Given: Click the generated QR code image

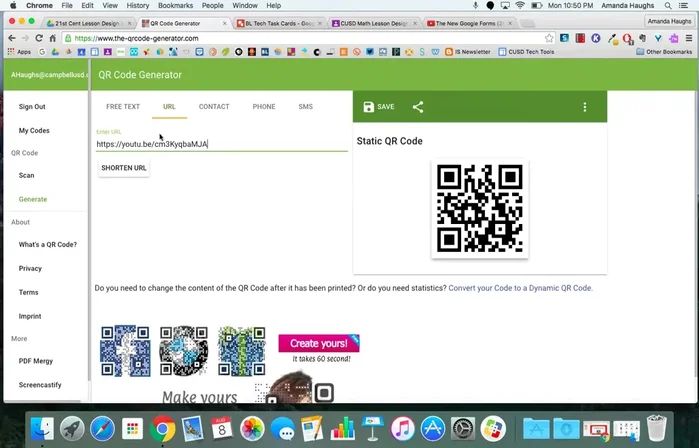Looking at the screenshot, I should [x=479, y=208].
